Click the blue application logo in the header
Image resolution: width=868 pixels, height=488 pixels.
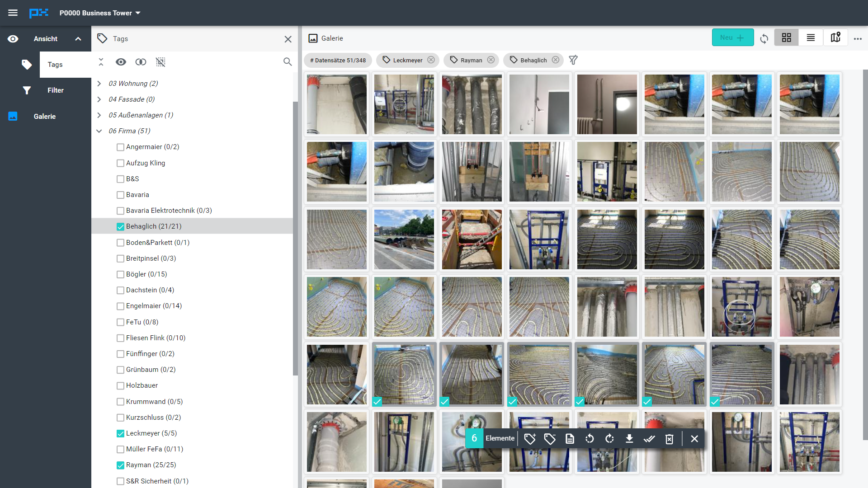click(38, 13)
